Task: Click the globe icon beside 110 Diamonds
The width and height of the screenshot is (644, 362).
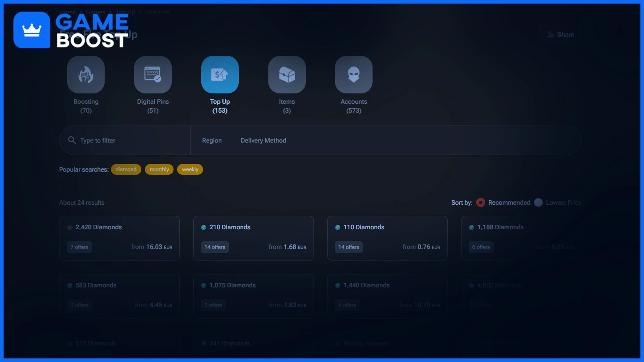Action: click(x=338, y=227)
